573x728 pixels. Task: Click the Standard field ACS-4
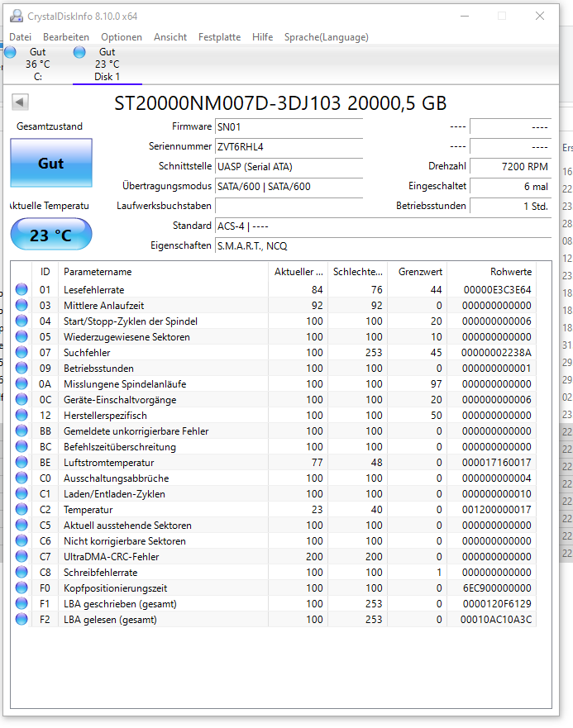tap(383, 226)
